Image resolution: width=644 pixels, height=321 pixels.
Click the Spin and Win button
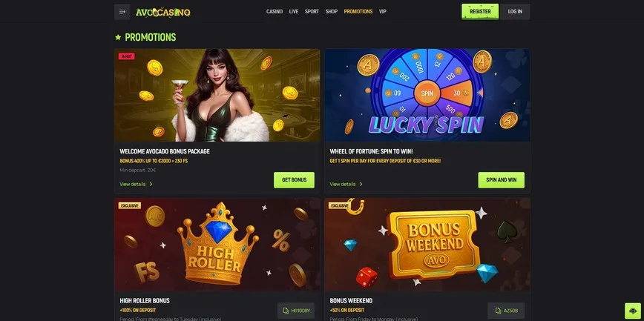(501, 180)
